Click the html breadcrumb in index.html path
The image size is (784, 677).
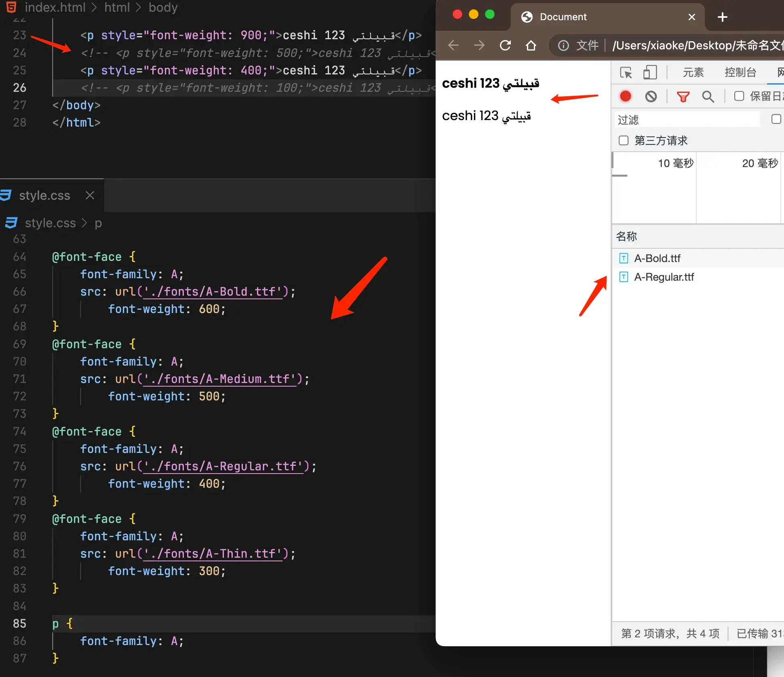coord(117,7)
